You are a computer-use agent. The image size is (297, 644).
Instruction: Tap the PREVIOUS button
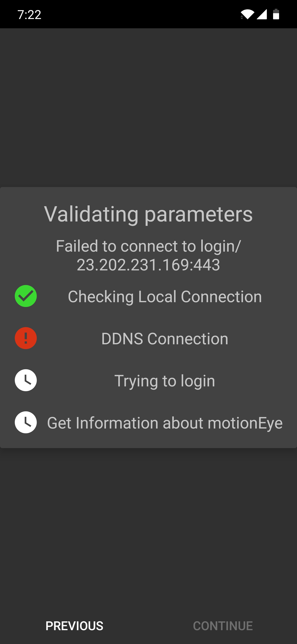[x=74, y=626]
